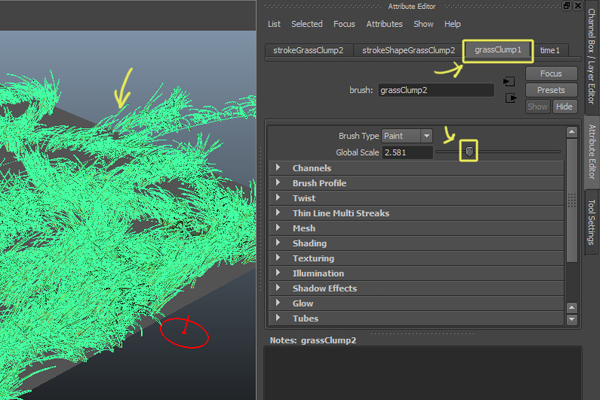Click the attribute list scrollbar thumb
Image resolution: width=600 pixels, height=400 pixels.
coord(572,201)
